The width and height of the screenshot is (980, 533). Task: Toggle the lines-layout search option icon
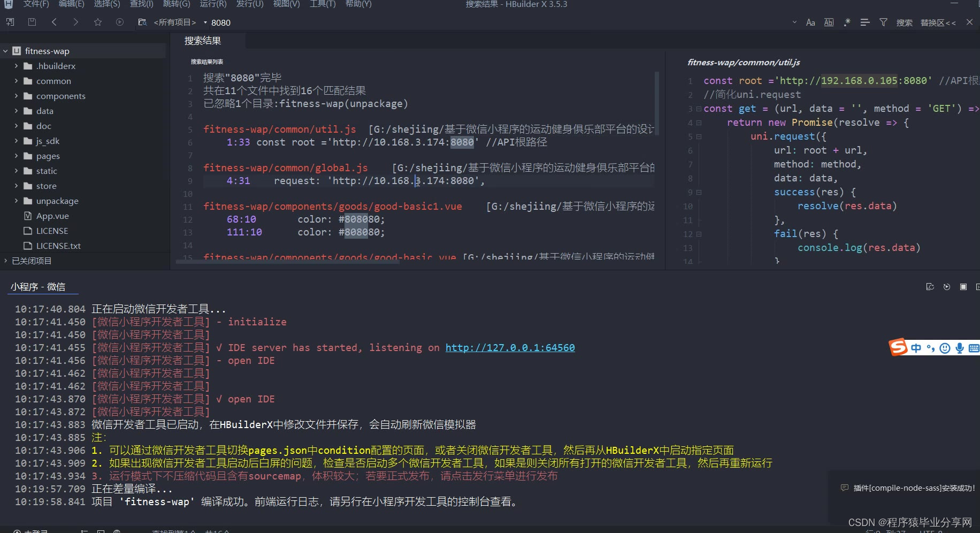[864, 22]
